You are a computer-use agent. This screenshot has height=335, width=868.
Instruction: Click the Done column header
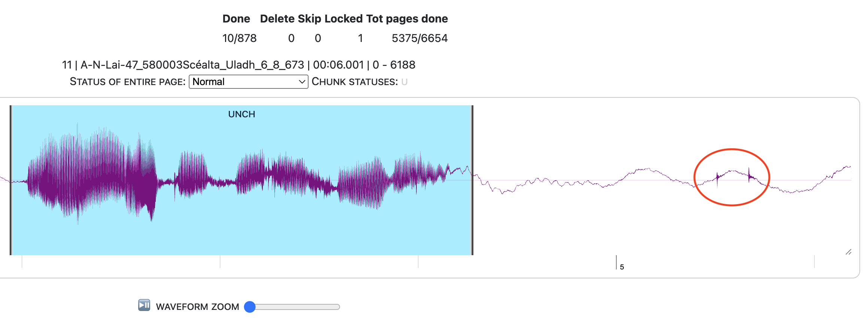(236, 19)
